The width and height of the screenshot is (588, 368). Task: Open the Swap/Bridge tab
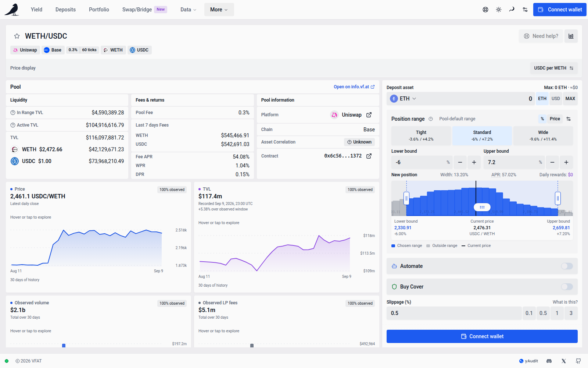(x=144, y=10)
